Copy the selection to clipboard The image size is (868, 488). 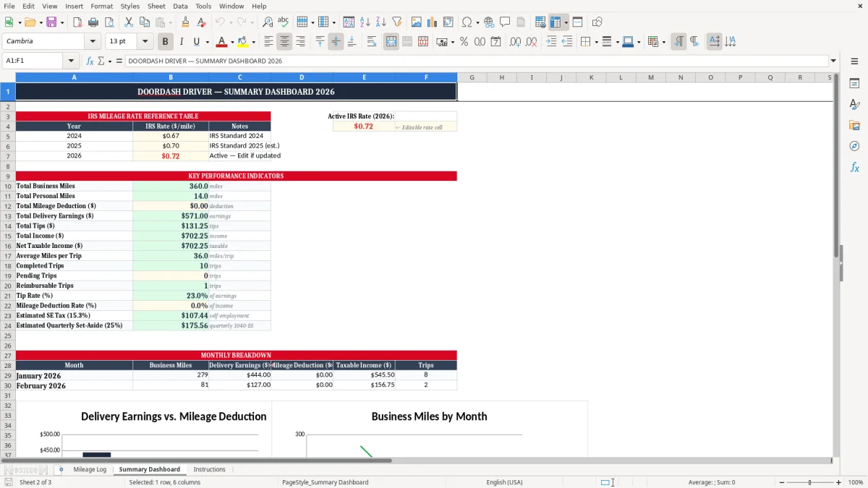point(144,22)
